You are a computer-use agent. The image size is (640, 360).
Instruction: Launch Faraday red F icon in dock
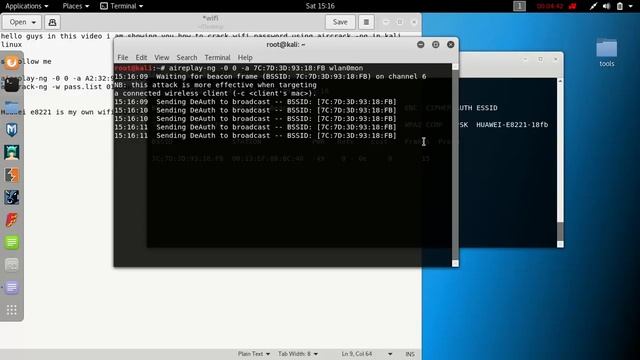(x=11, y=220)
